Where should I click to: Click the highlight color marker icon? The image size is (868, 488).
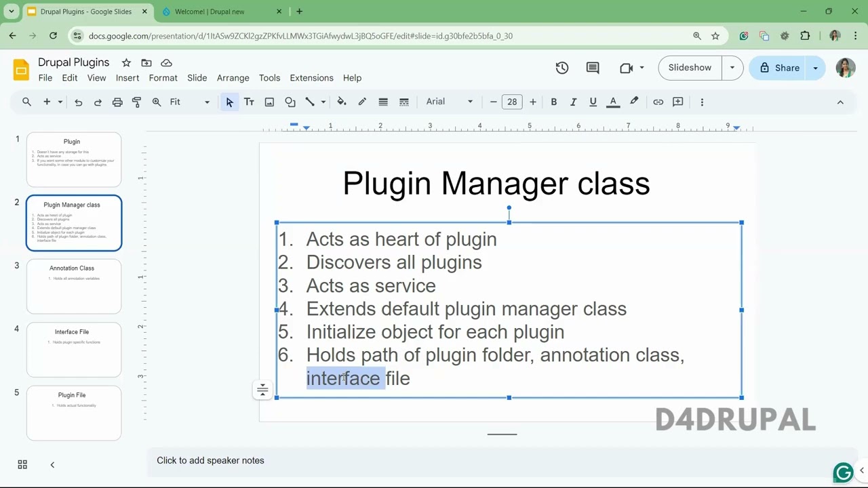[634, 102]
